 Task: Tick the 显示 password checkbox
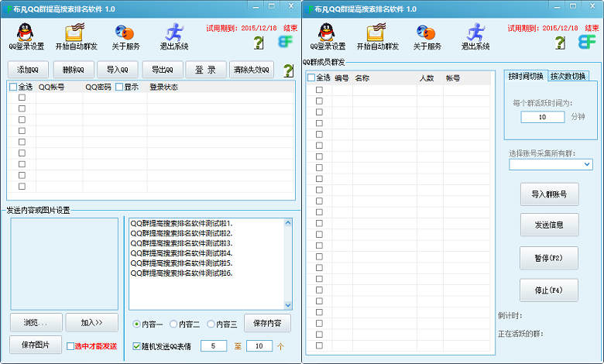pyautogui.click(x=120, y=87)
